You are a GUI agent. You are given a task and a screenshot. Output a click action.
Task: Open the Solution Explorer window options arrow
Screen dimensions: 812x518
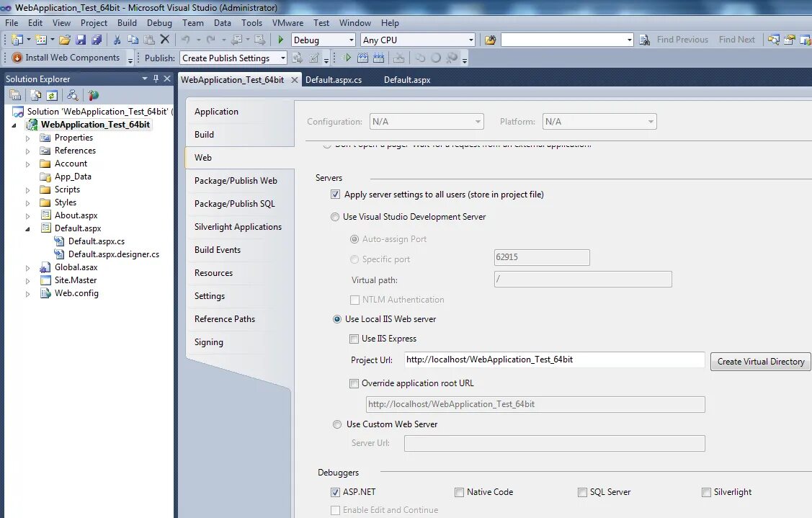tap(145, 79)
